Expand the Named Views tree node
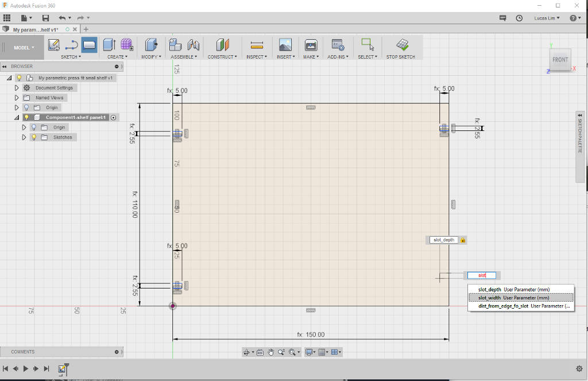This screenshot has height=381, width=588. point(17,98)
